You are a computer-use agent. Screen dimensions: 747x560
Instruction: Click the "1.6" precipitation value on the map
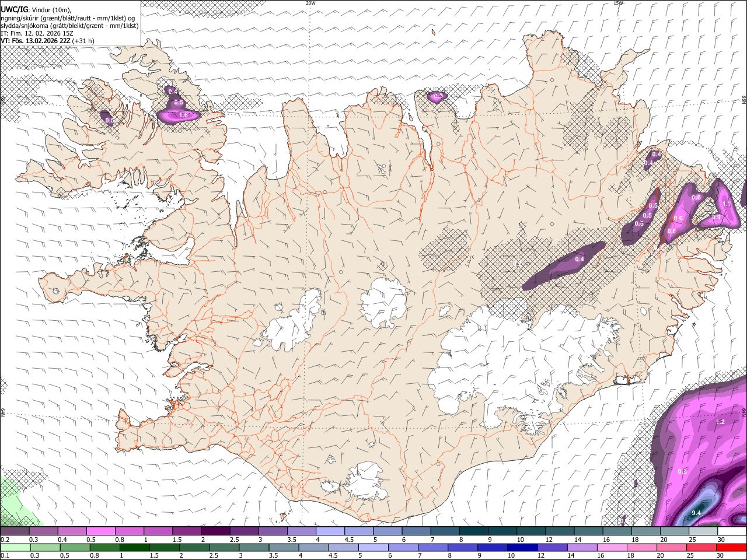point(183,116)
